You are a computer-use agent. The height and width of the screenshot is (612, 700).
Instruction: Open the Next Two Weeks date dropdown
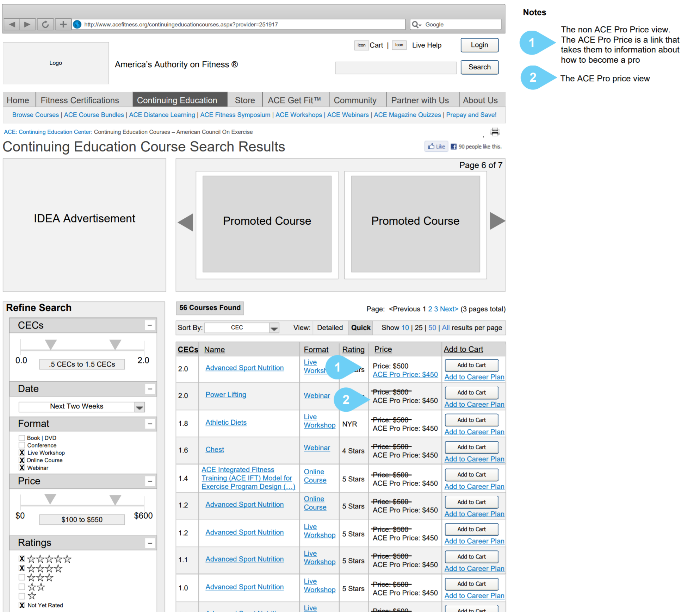point(82,407)
